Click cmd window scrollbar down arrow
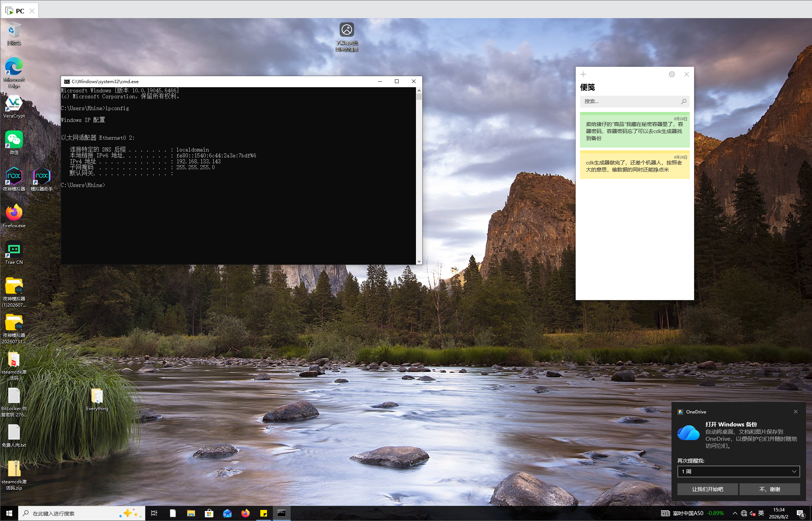812x521 pixels. point(419,261)
